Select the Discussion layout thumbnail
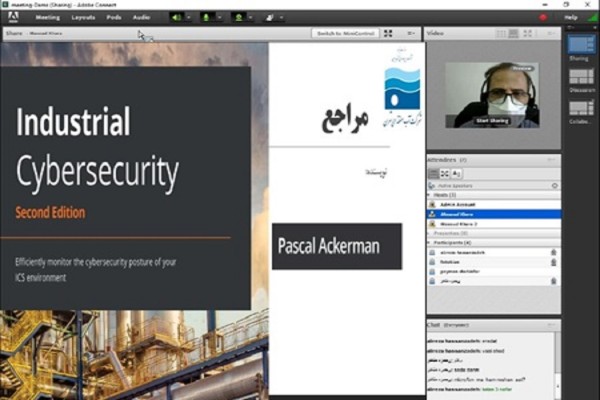 (x=581, y=76)
